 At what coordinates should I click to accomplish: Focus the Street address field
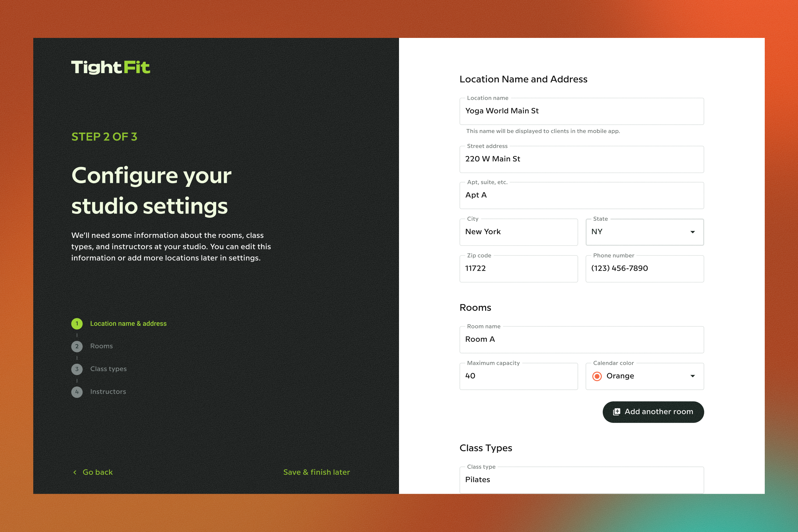point(582,160)
